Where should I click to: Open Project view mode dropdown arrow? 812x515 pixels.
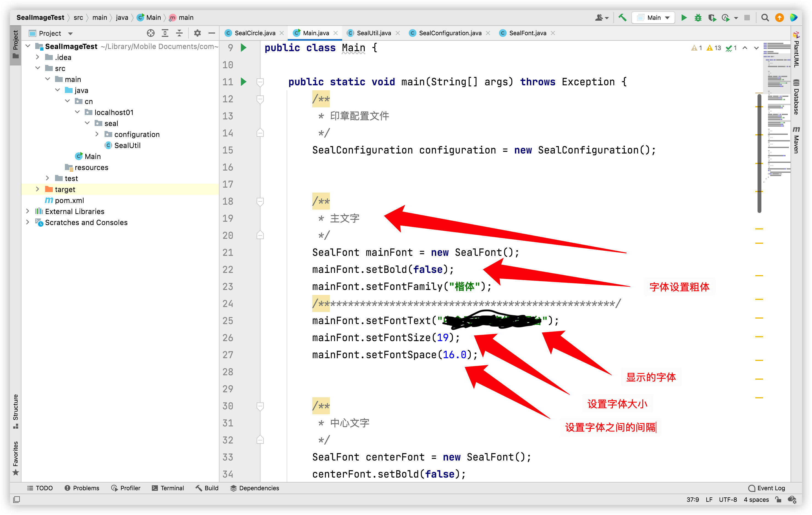70,33
